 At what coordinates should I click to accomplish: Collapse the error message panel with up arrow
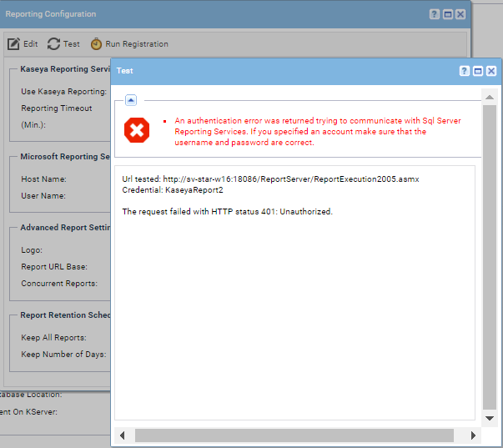131,100
